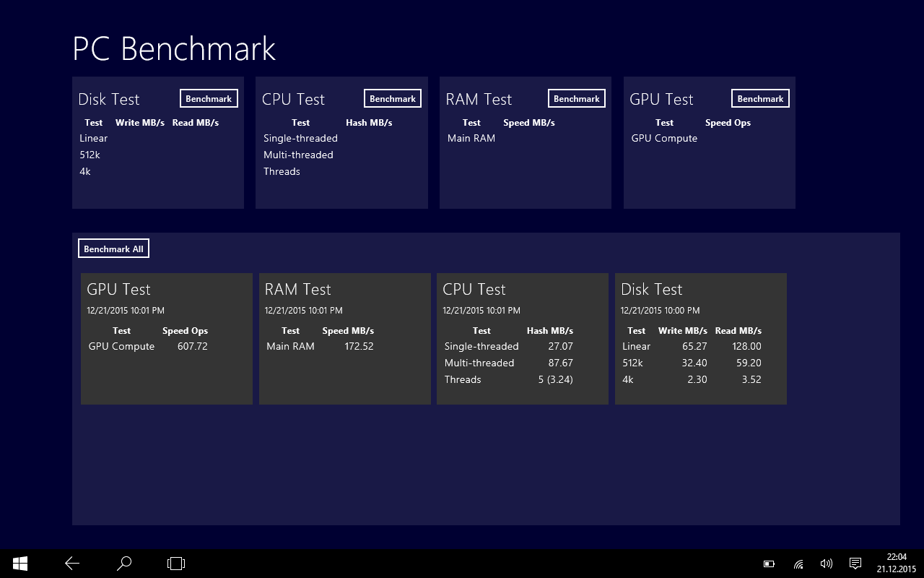924x578 pixels.
Task: Select the RAM Test result card title
Action: coord(297,290)
